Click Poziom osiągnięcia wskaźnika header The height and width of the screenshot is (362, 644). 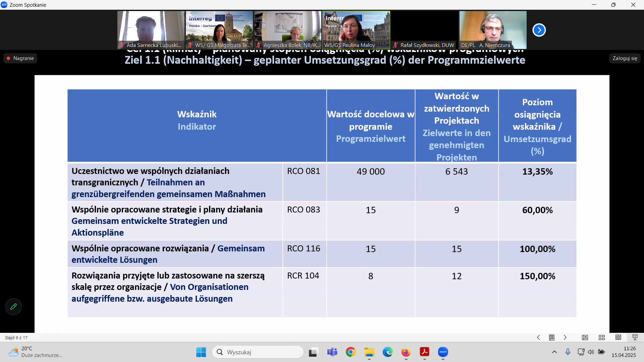tap(537, 126)
